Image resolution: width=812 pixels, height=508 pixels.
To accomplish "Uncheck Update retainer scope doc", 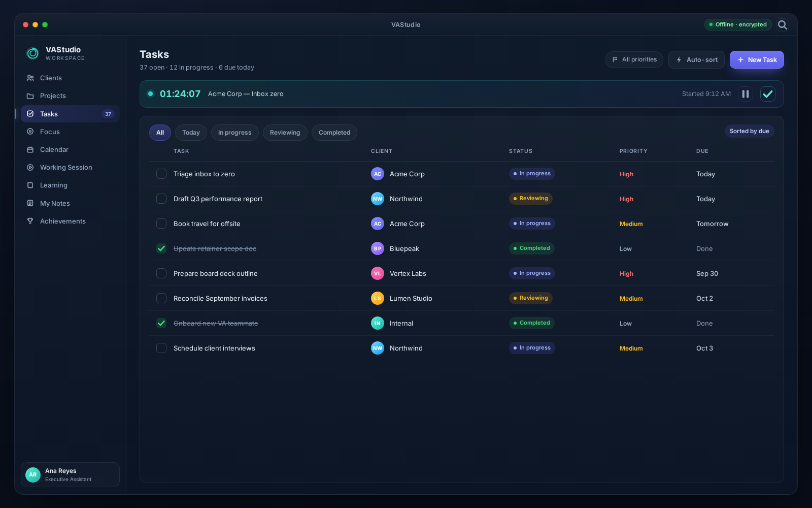I will coord(161,248).
